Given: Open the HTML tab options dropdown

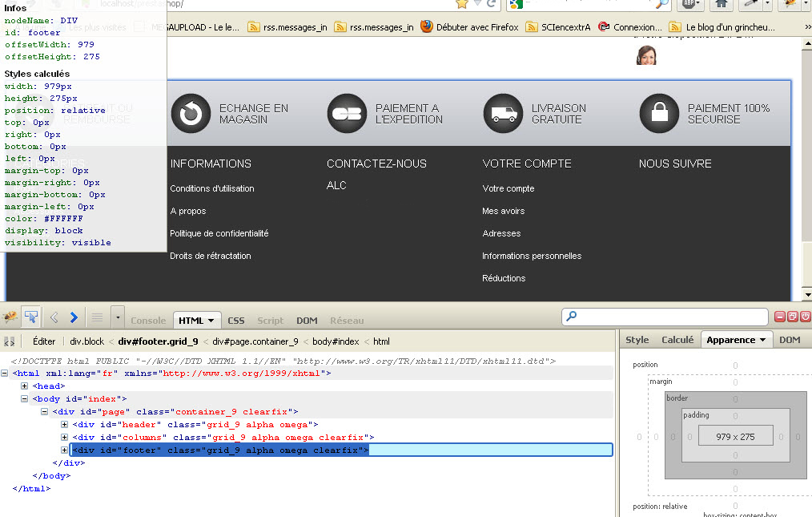Looking at the screenshot, I should pyautogui.click(x=211, y=321).
